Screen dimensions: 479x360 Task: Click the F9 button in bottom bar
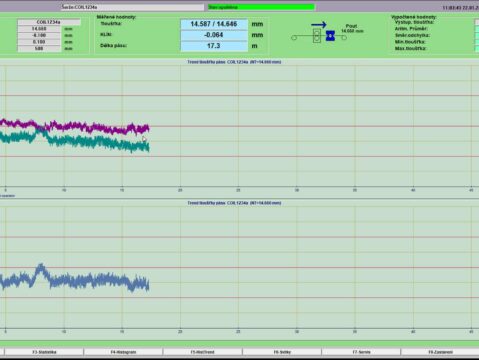coord(440,352)
